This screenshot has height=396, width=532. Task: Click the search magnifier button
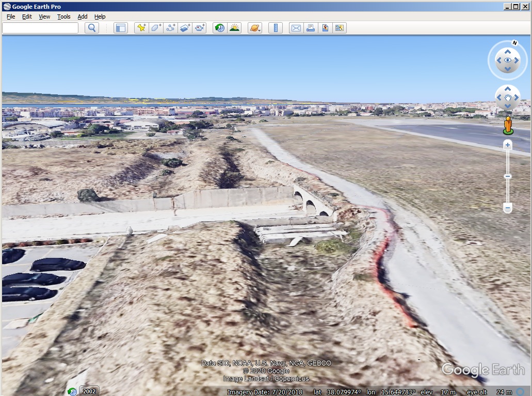click(x=92, y=28)
